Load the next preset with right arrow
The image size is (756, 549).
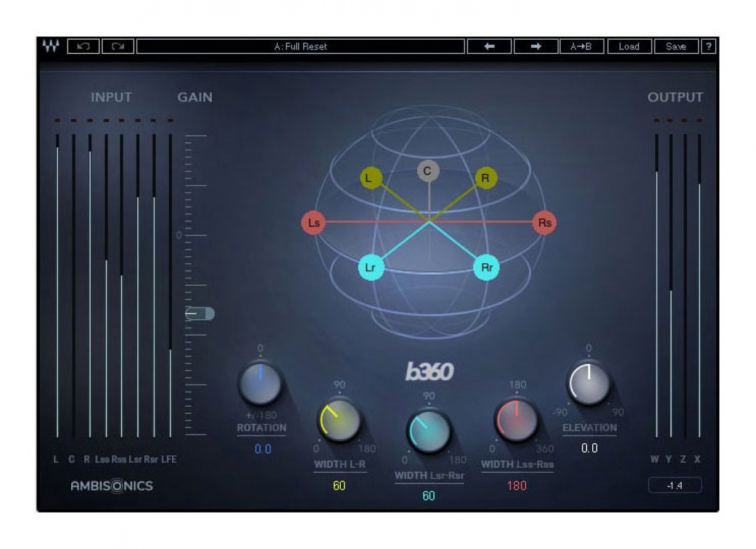click(x=535, y=47)
